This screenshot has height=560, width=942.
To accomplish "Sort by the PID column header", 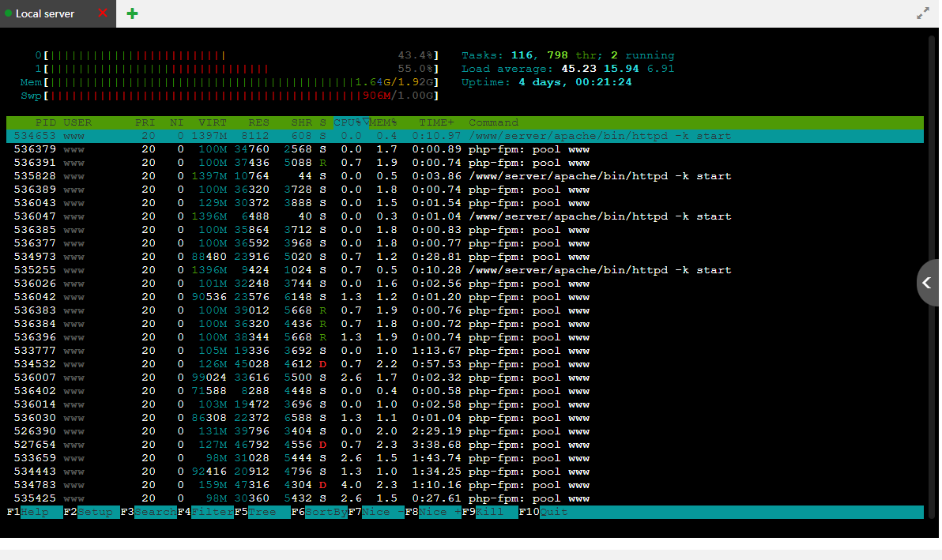I will pos(46,122).
